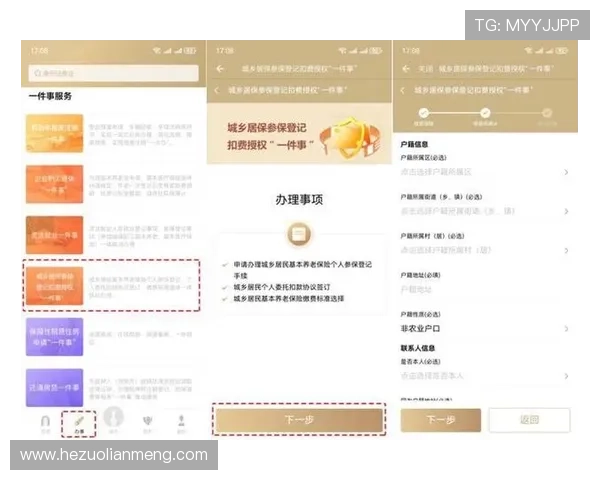Tap the Wi-Fi icon in the middle screen status bar
The width and height of the screenshot is (600, 480).
(x=342, y=51)
